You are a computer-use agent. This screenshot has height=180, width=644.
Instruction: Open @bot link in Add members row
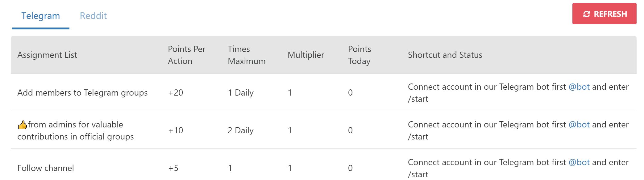coord(579,87)
